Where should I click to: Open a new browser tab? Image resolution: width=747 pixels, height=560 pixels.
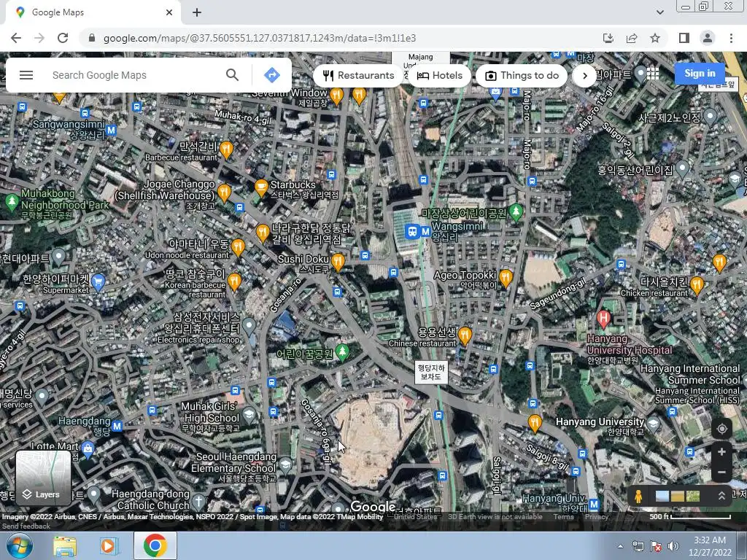point(197,13)
